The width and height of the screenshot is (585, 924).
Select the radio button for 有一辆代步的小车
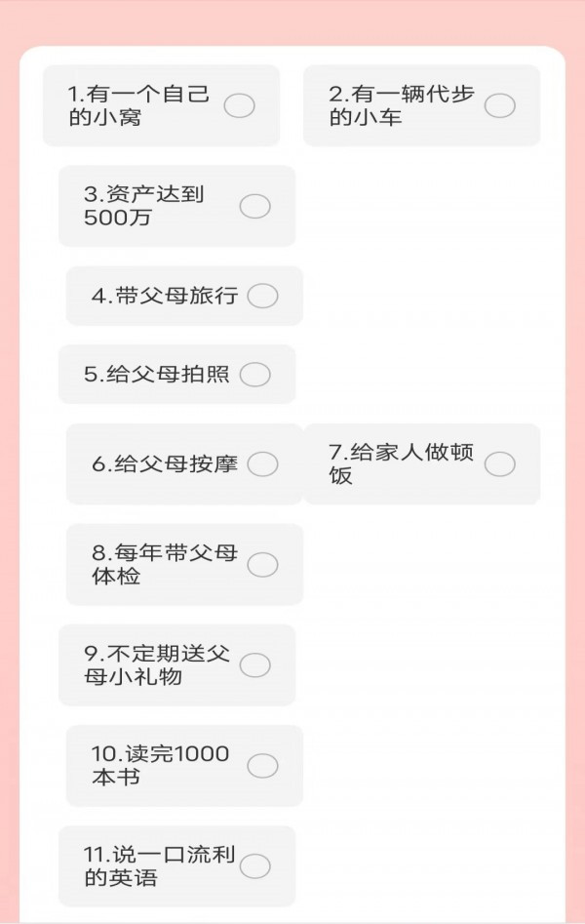click(499, 105)
